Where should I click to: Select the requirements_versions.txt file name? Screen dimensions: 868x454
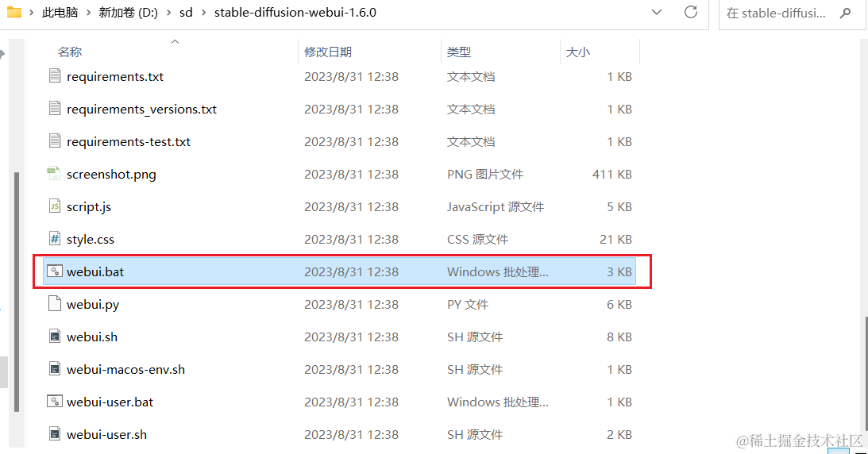(x=141, y=109)
